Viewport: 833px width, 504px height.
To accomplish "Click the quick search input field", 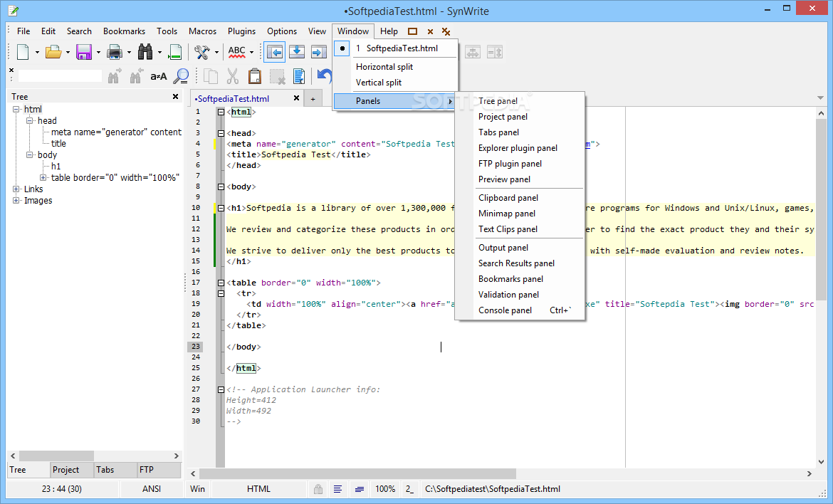I will click(x=60, y=76).
